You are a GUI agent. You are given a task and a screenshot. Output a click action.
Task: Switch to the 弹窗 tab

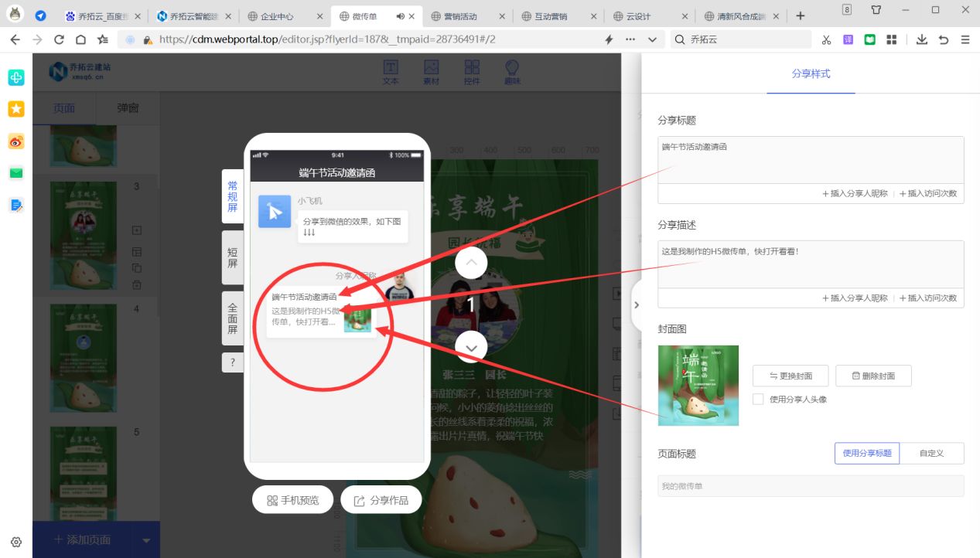pos(128,108)
